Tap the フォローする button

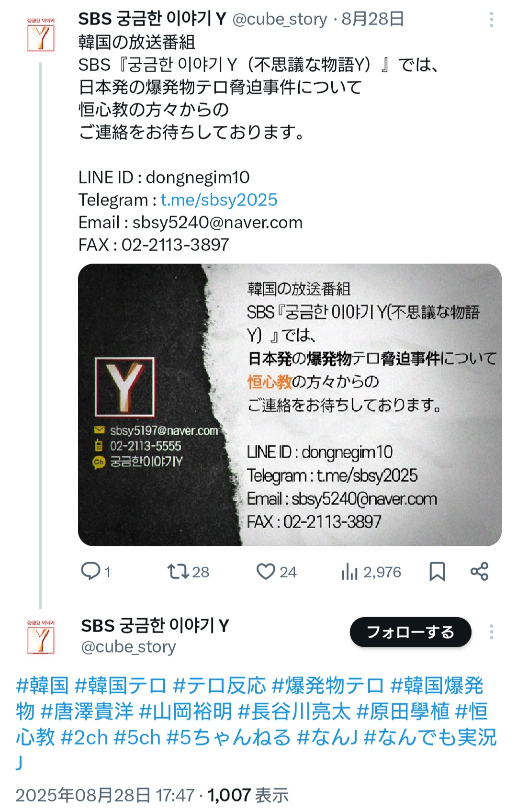pos(410,632)
